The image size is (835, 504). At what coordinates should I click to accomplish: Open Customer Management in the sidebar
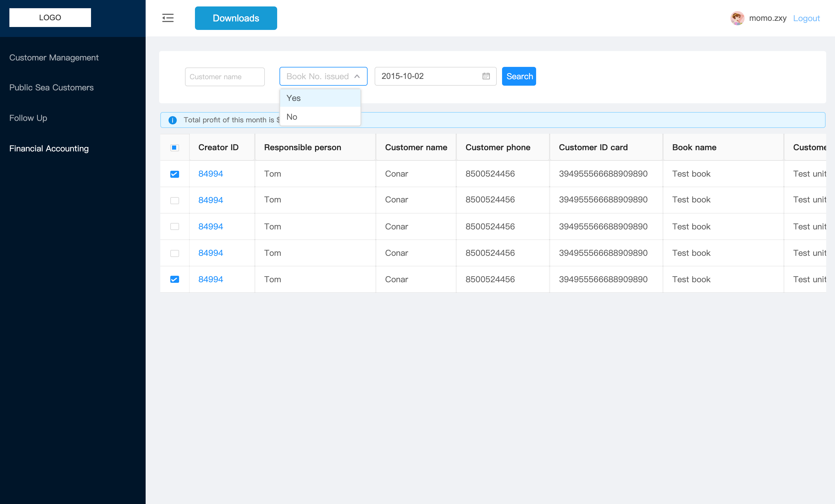tap(54, 57)
